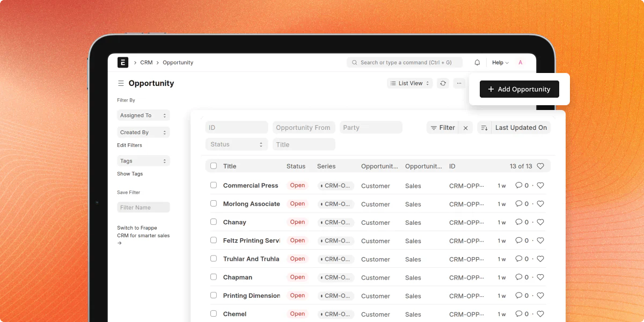Like the Chemel row heart
The height and width of the screenshot is (322, 644).
(x=540, y=314)
